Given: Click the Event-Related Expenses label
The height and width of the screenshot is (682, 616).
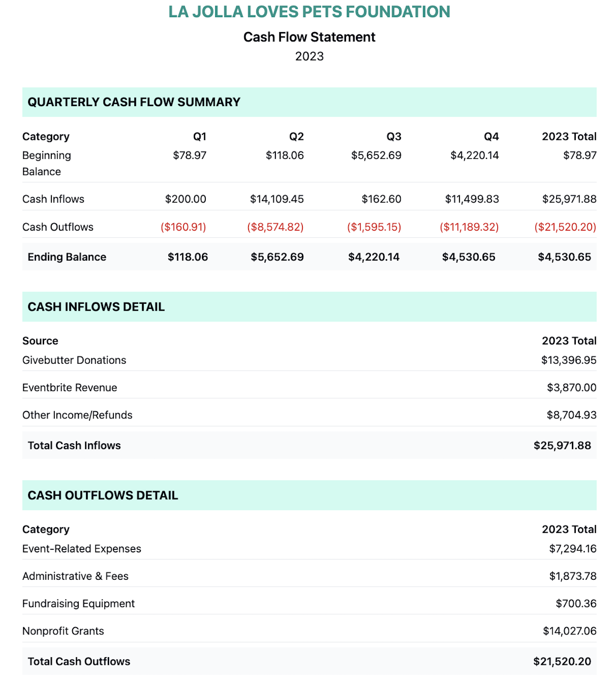Looking at the screenshot, I should coord(82,549).
